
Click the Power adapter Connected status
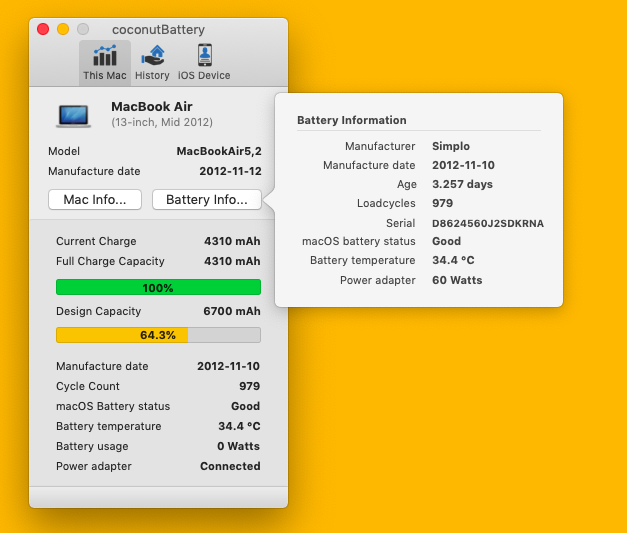click(230, 466)
